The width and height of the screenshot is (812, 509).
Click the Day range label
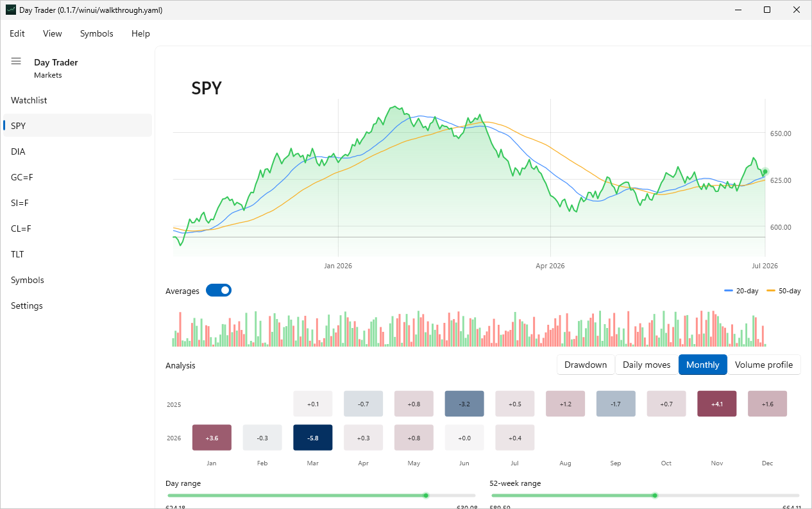(x=183, y=483)
